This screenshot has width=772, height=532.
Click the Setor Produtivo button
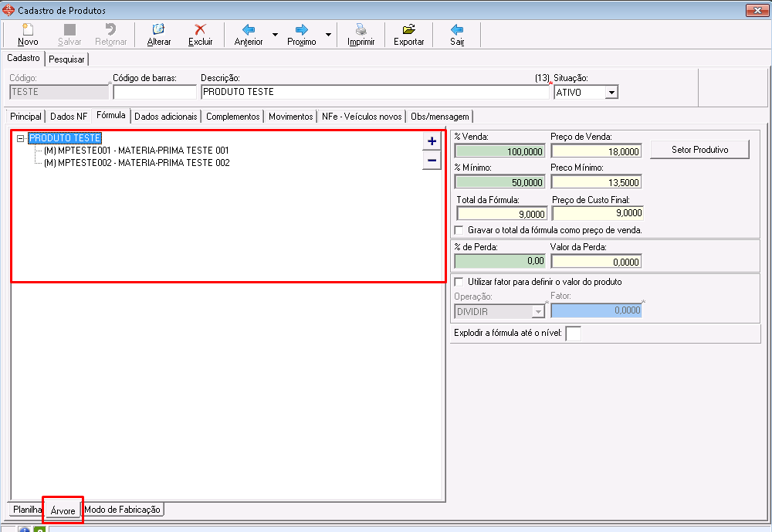(699, 150)
